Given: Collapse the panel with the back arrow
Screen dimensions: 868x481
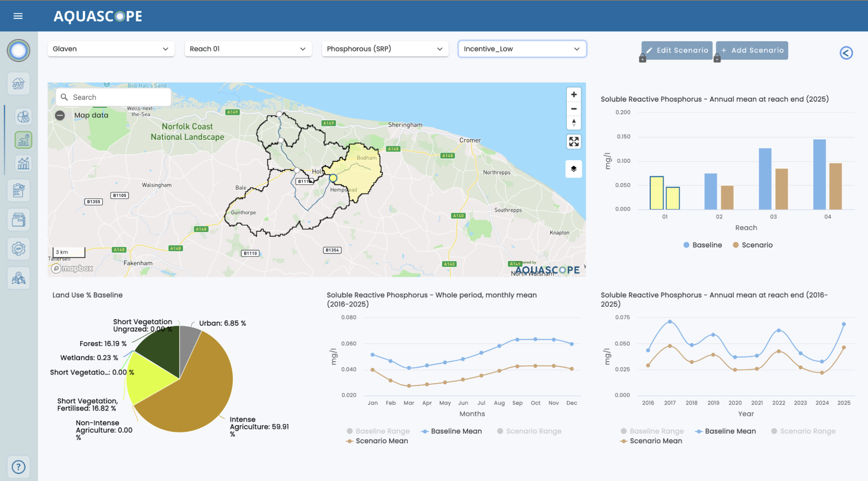Looking at the screenshot, I should point(846,53).
